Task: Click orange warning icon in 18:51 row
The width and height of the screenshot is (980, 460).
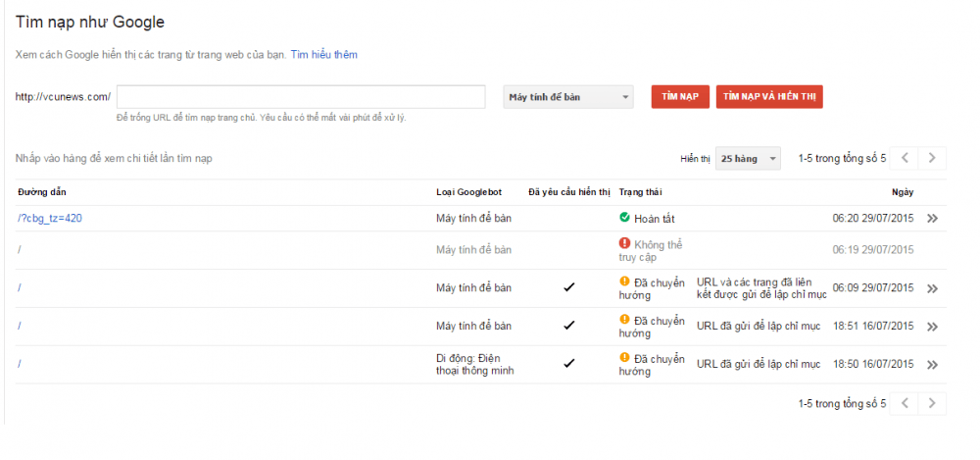Action: click(x=624, y=320)
